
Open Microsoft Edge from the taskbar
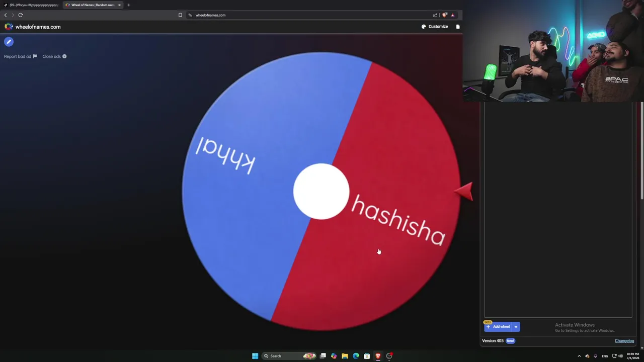pyautogui.click(x=356, y=356)
